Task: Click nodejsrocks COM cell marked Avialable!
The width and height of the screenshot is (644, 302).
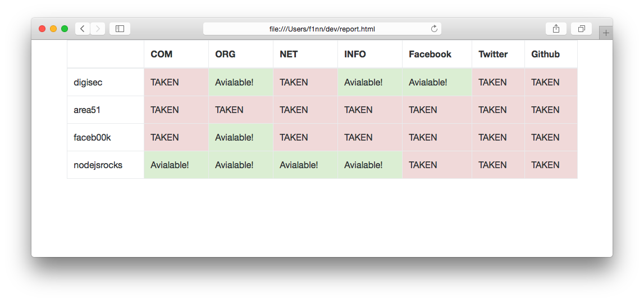Action: (176, 165)
